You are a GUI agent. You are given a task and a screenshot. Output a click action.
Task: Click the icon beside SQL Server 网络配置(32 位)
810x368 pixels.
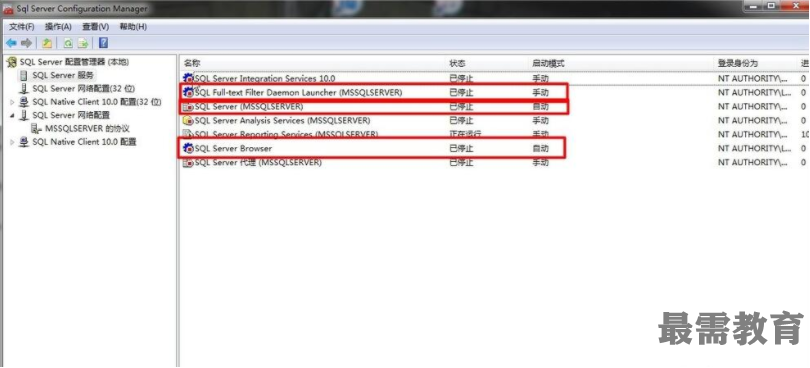pos(24,89)
